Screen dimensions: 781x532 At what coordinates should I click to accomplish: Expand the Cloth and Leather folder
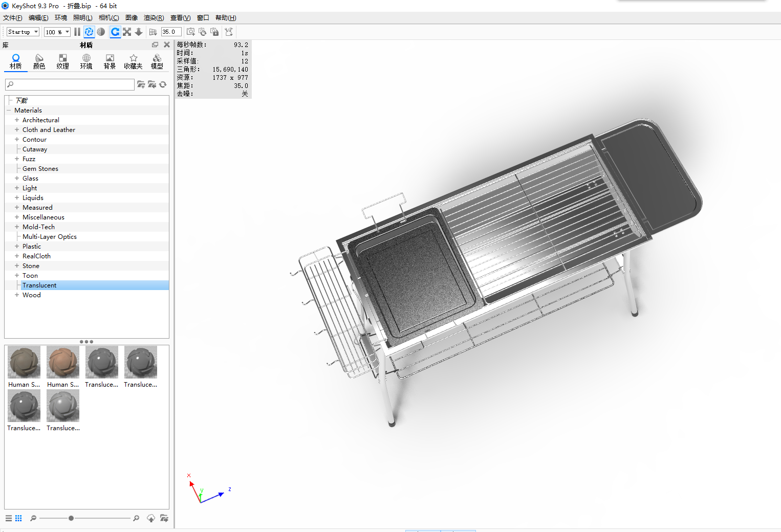point(17,130)
